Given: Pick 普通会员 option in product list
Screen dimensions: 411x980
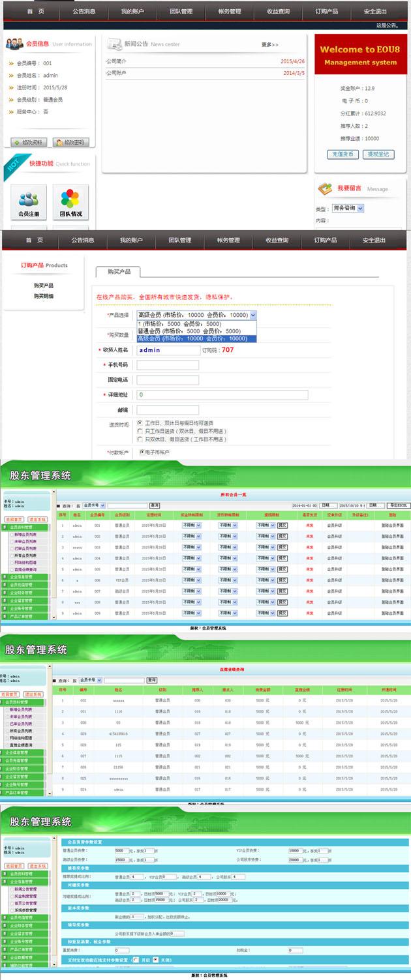Looking at the screenshot, I should point(196,331).
